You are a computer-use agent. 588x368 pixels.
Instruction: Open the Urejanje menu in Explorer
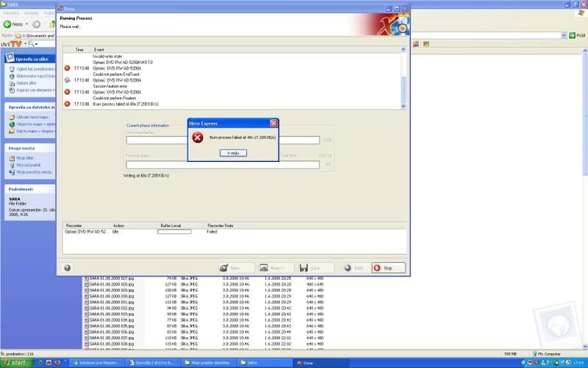tap(32, 13)
